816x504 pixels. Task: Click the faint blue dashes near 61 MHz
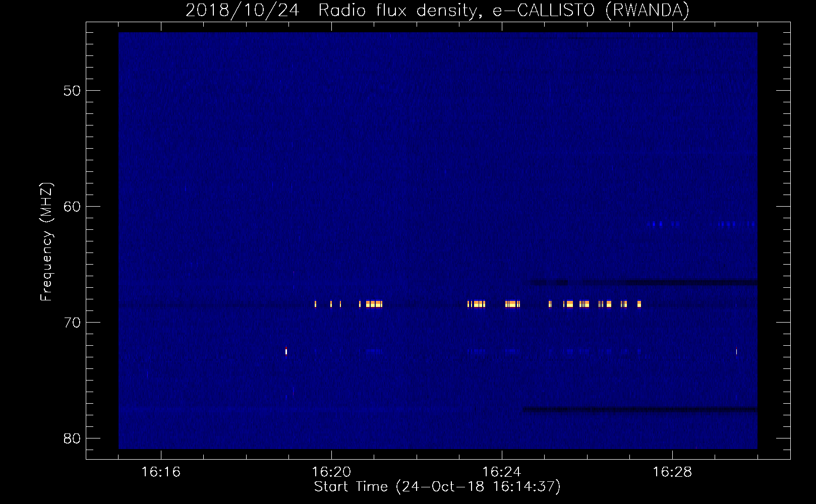702,224
